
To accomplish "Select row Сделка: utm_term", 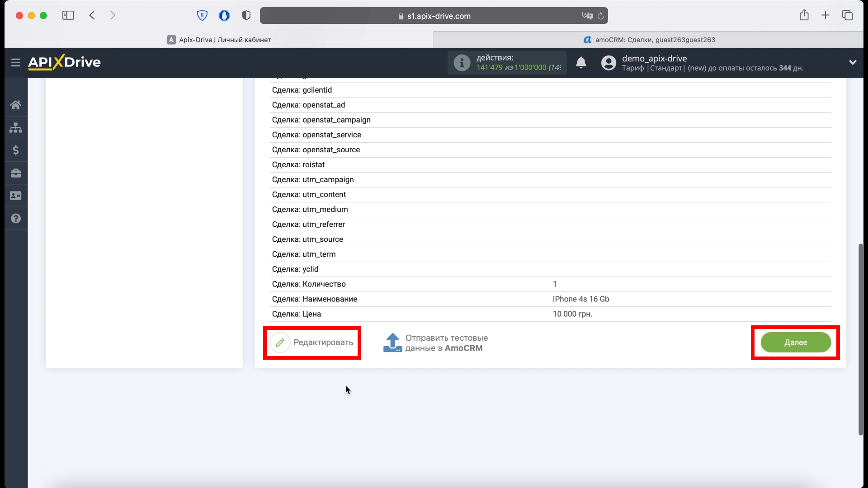I will 550,254.
